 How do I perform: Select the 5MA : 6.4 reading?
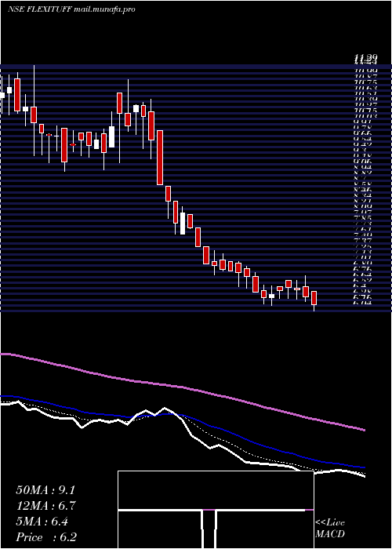coord(42,522)
